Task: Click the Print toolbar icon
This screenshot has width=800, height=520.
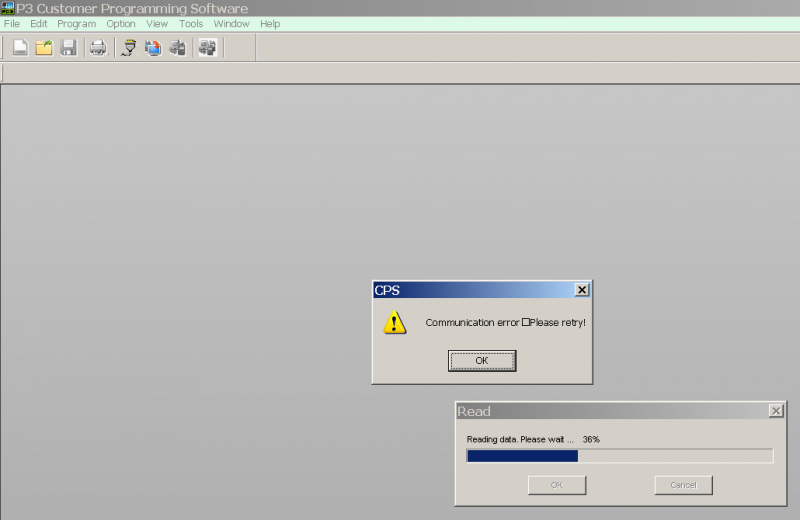Action: (98, 47)
